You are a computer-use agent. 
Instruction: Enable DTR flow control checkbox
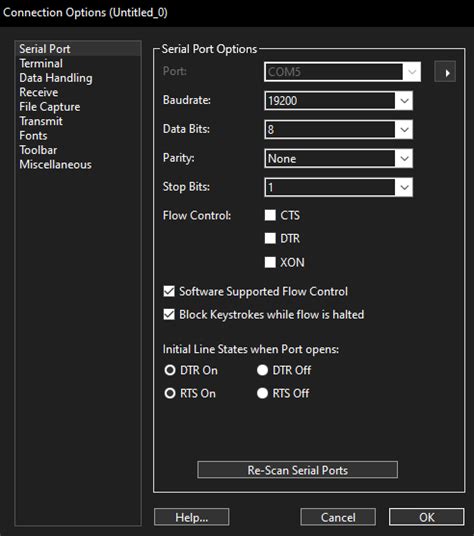coord(270,238)
